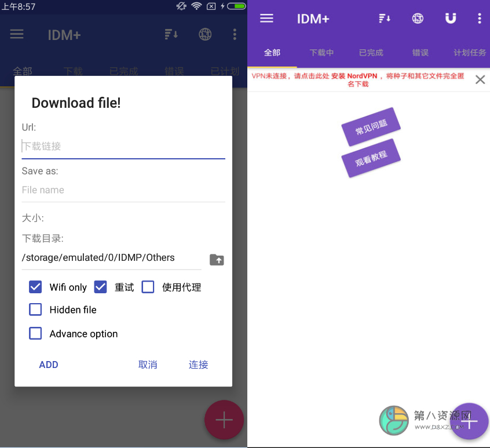The height and width of the screenshot is (448, 490).
Task: Uncheck the 重试 retry checkbox
Action: [x=100, y=287]
